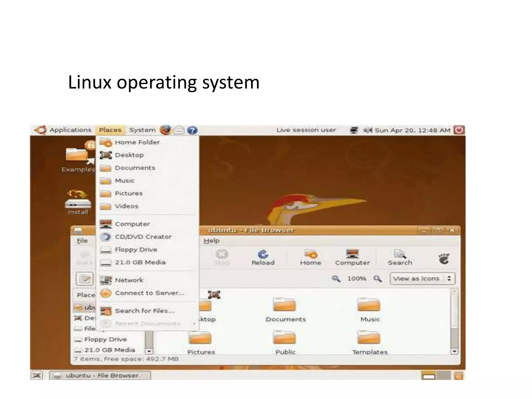Screen dimensions: 532x399
Task: Choose Pictures from Places menu
Action: point(148,193)
